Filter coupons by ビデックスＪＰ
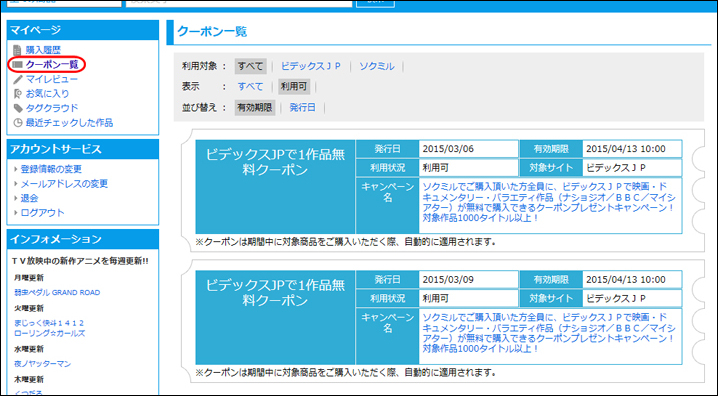Image resolution: width=718 pixels, height=396 pixels. pos(311,66)
